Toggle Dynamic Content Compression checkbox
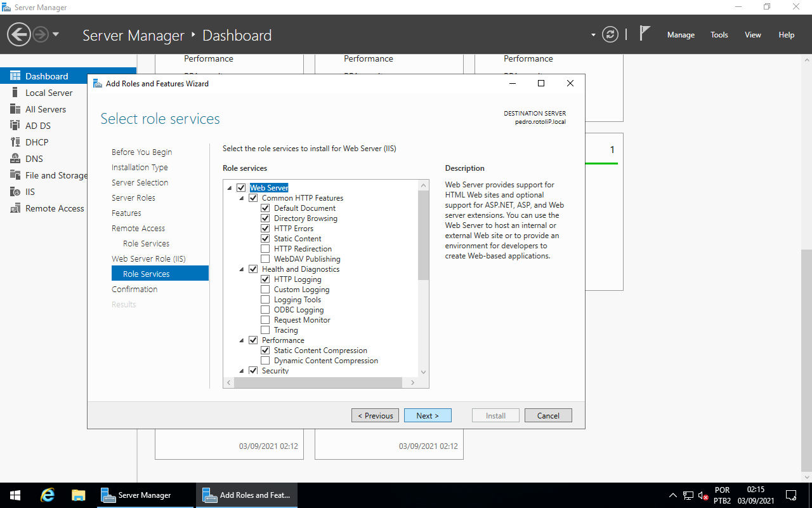The image size is (812, 508). (265, 361)
